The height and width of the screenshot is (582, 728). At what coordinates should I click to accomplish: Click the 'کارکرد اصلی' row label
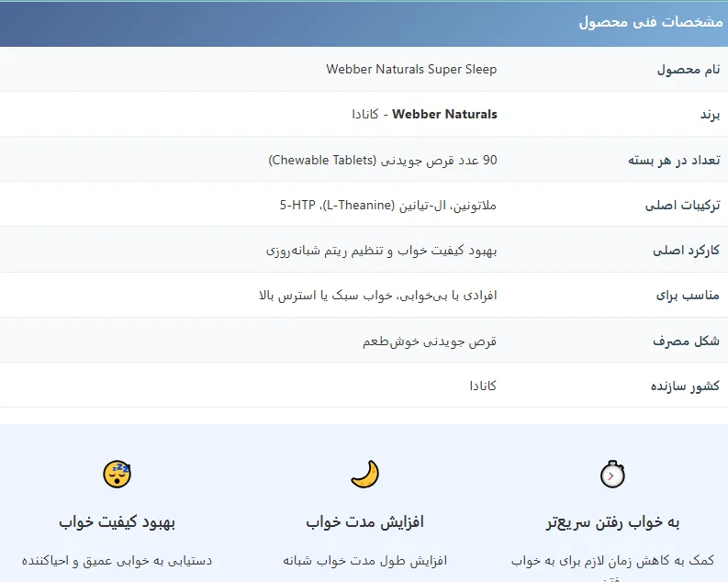685,251
